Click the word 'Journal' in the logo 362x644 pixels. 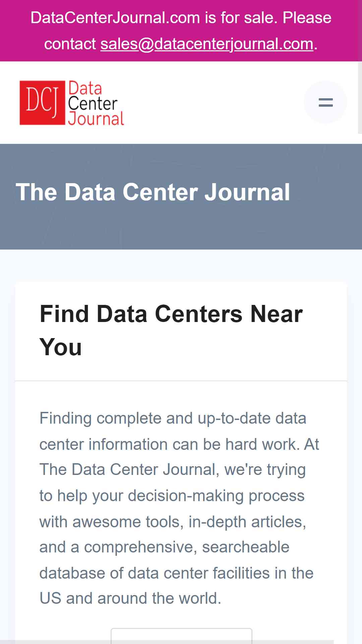[96, 119]
